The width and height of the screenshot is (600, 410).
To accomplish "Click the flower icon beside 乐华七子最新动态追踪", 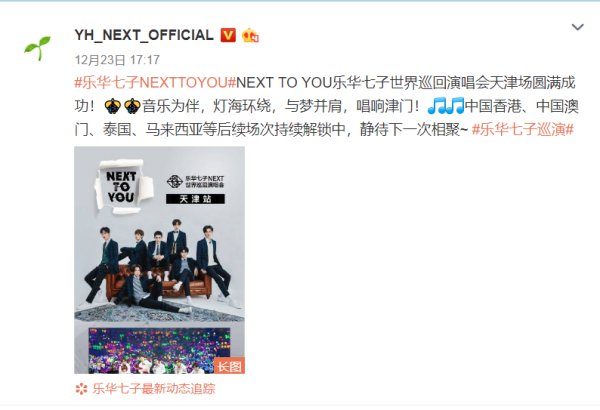I will pos(81,389).
